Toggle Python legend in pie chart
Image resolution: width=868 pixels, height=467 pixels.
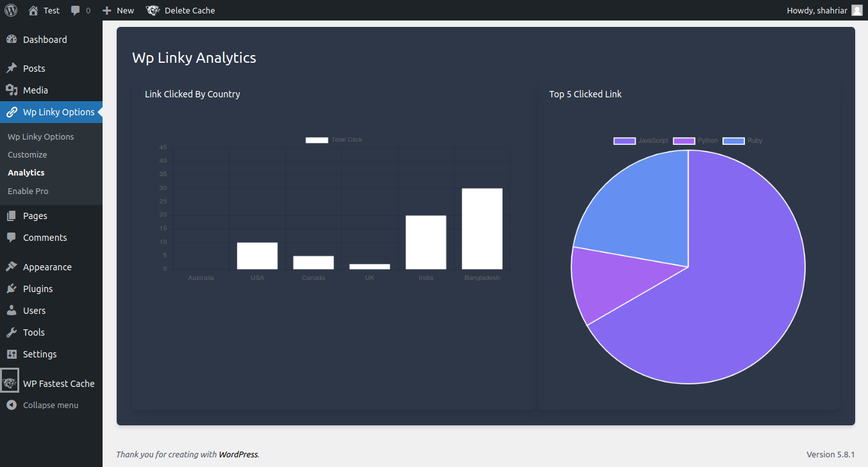(696, 140)
